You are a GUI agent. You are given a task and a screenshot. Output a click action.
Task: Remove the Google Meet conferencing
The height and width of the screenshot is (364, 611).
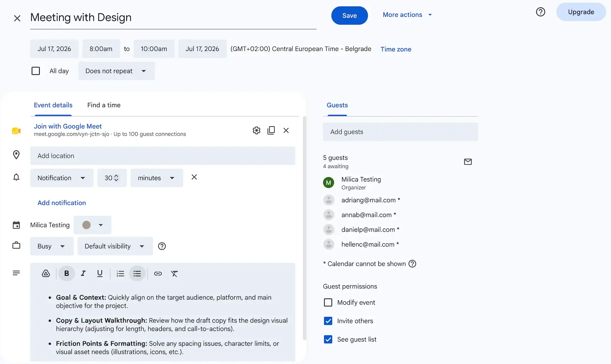click(286, 130)
